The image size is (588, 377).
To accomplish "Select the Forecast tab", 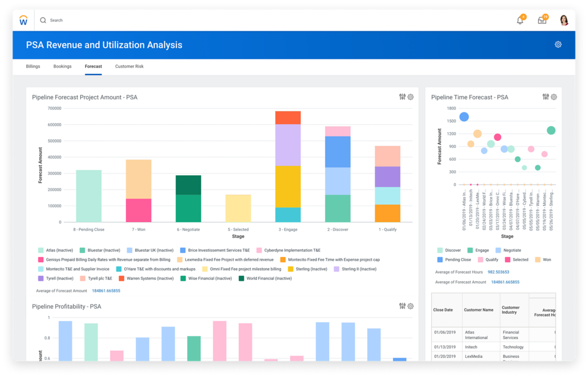I will coord(93,67).
